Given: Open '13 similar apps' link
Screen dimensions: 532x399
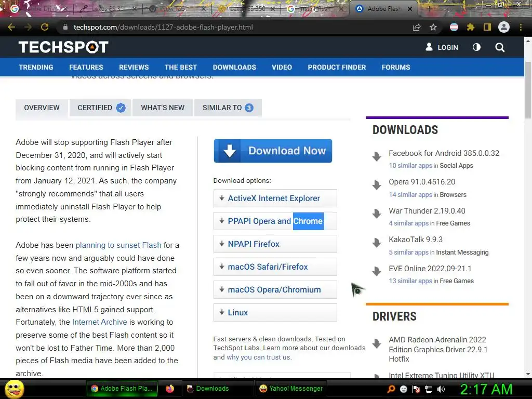Looking at the screenshot, I should click(410, 281).
